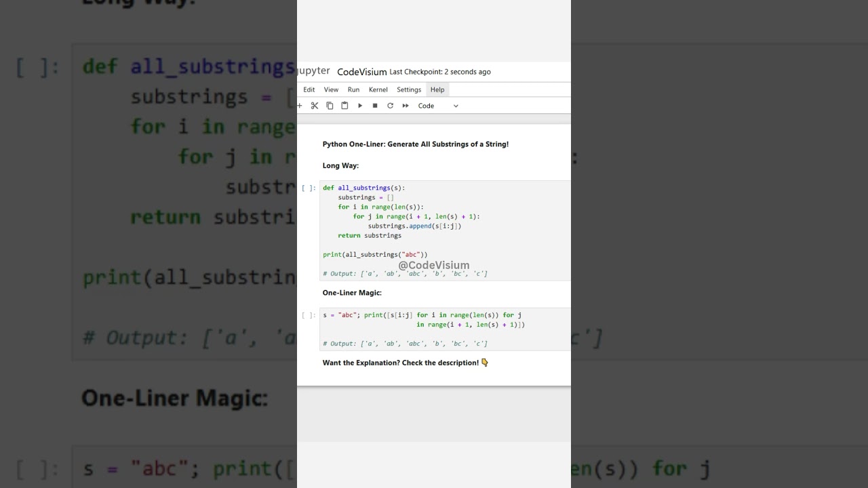Select the prompt bracket of the one-liner cell
This screenshot has height=488, width=868.
[x=309, y=315]
